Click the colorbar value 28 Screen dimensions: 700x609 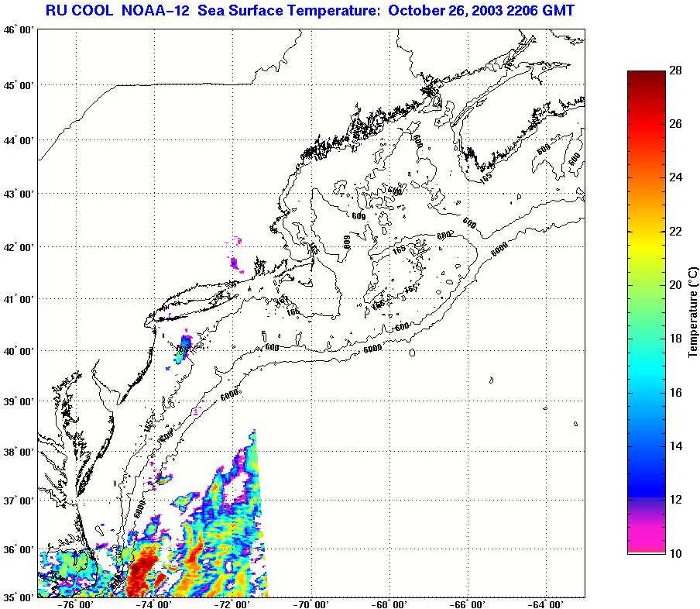(x=676, y=71)
